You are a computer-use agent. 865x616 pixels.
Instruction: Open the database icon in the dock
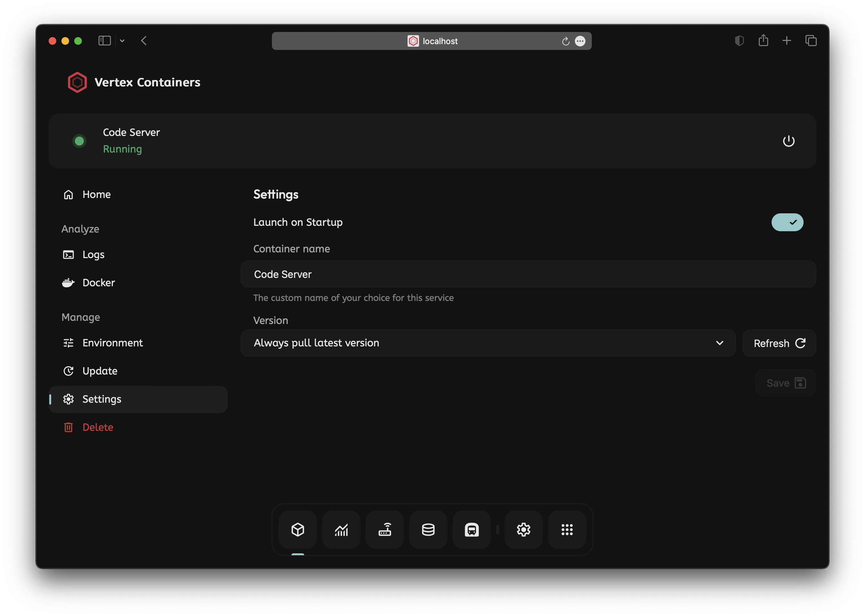pos(428,530)
